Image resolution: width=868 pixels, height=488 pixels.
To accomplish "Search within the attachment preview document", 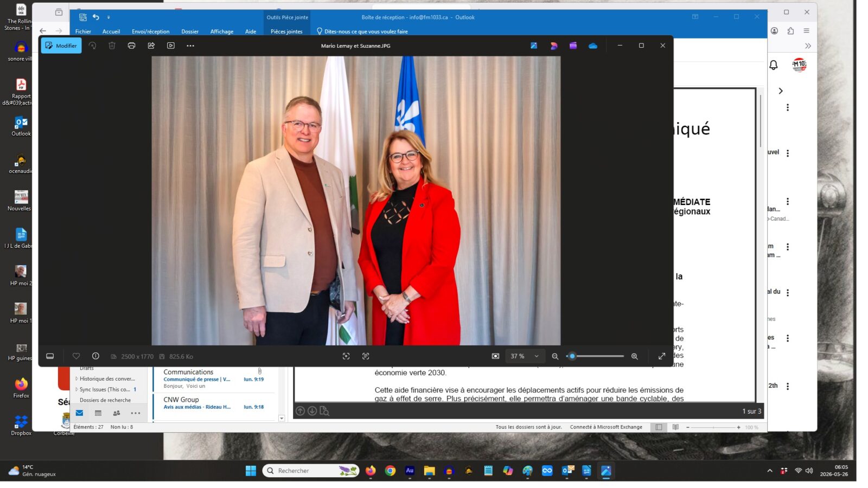I will point(324,411).
